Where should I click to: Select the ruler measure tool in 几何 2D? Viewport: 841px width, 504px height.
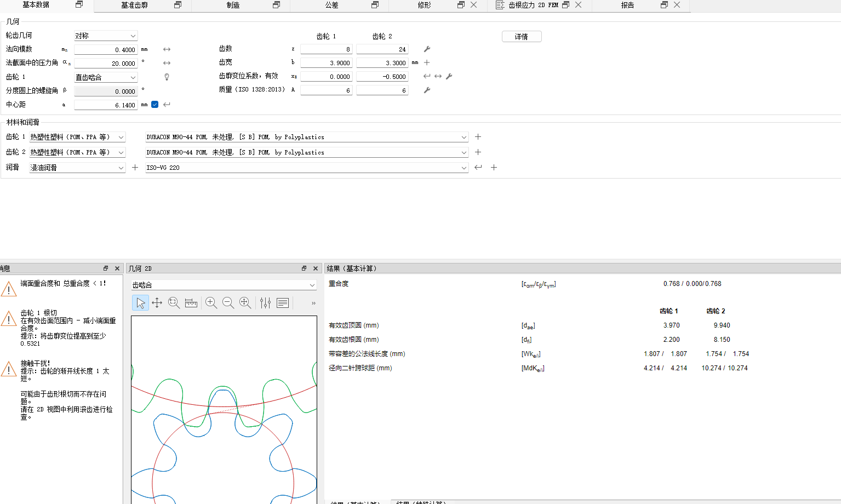(x=191, y=303)
